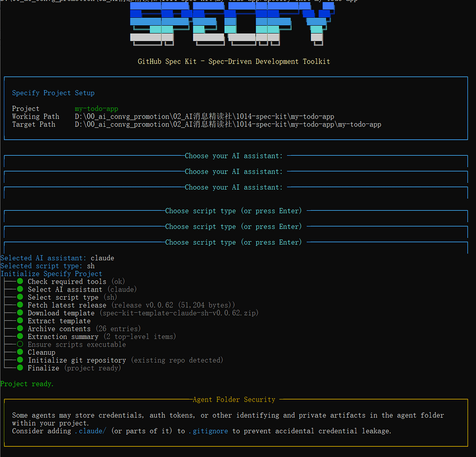Viewport: 476px width, 457px height.
Task: Click the green dot next to Download template
Action: click(x=20, y=313)
